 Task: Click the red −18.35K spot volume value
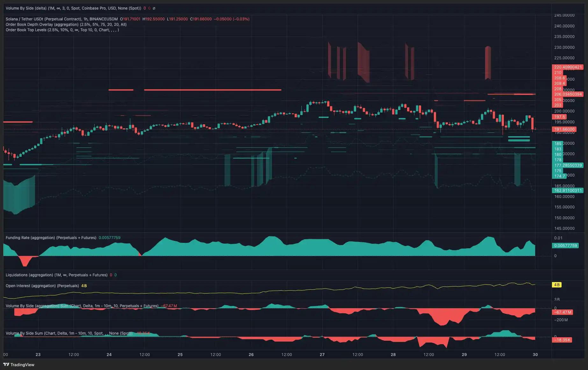click(x=143, y=333)
